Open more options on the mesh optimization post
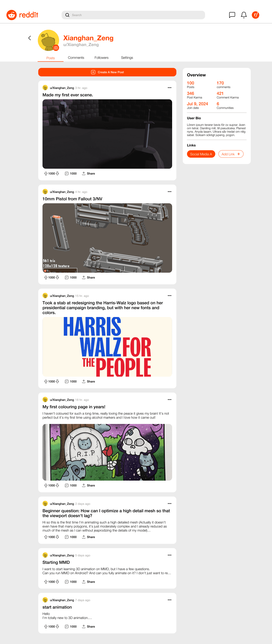 170,504
